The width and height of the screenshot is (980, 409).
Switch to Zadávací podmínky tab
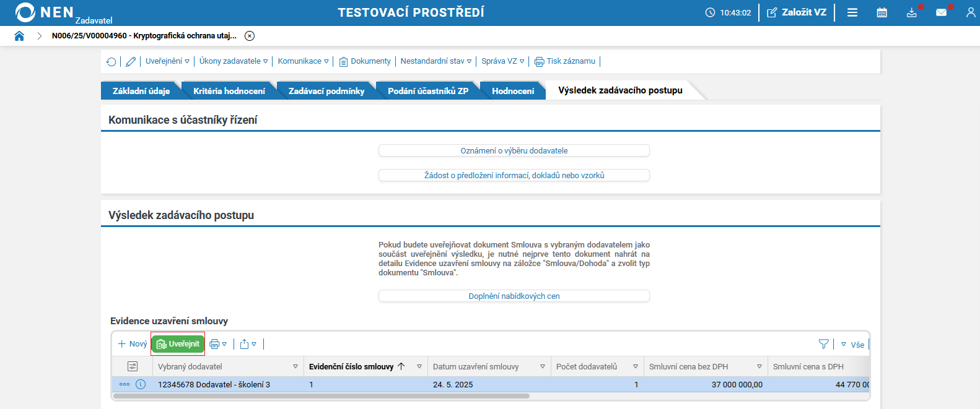(x=326, y=91)
